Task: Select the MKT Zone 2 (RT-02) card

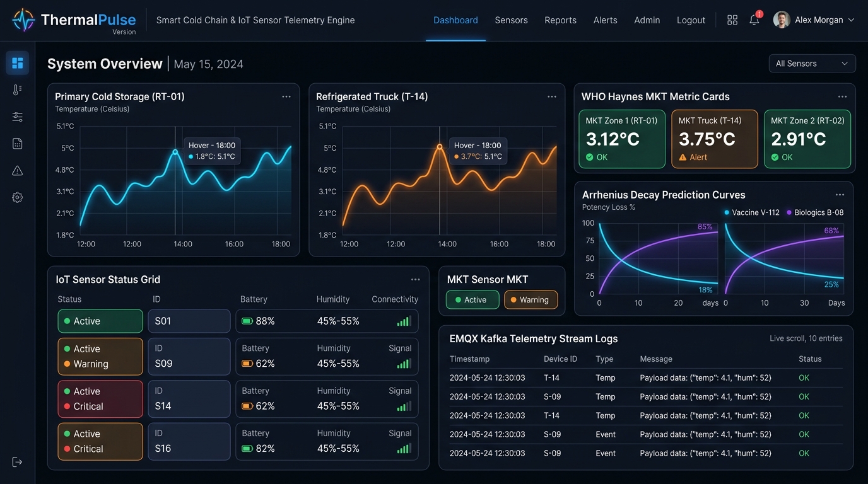Action: pyautogui.click(x=807, y=139)
